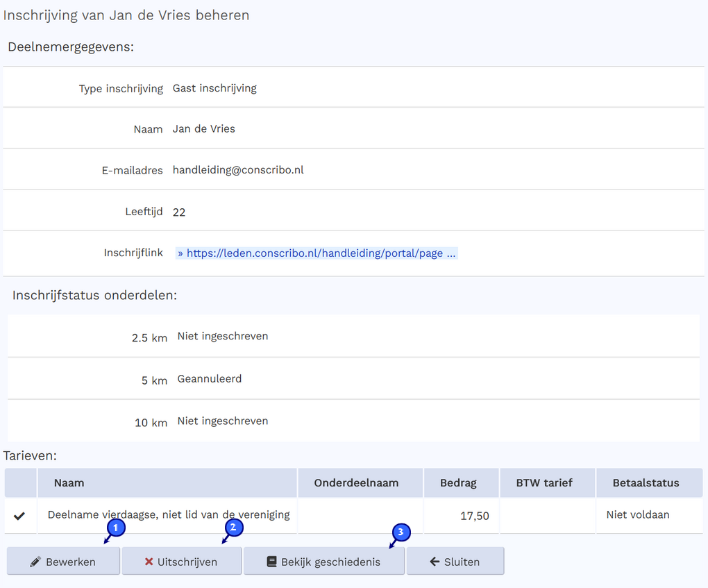
Task: Click the email address handleiding@conscribo.nl
Action: pyautogui.click(x=238, y=170)
